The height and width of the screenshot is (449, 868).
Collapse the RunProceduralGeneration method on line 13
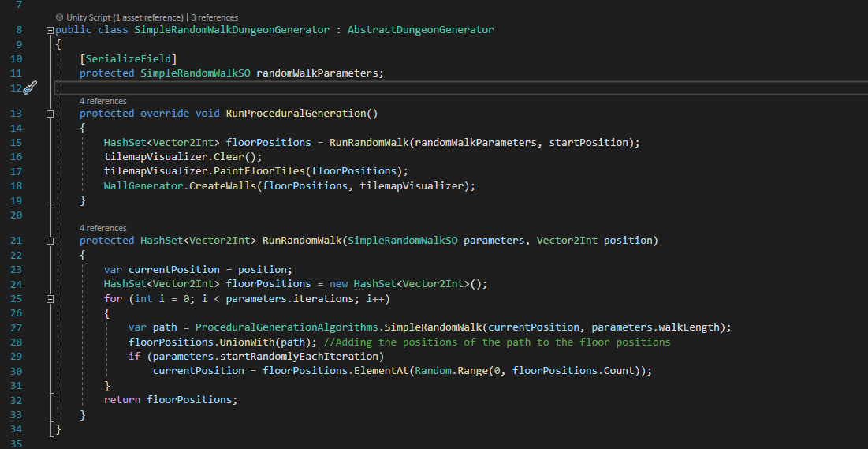tap(50, 114)
